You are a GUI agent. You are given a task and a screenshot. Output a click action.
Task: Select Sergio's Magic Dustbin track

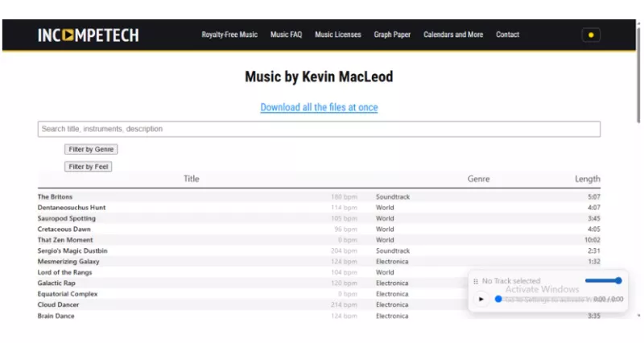[72, 250]
